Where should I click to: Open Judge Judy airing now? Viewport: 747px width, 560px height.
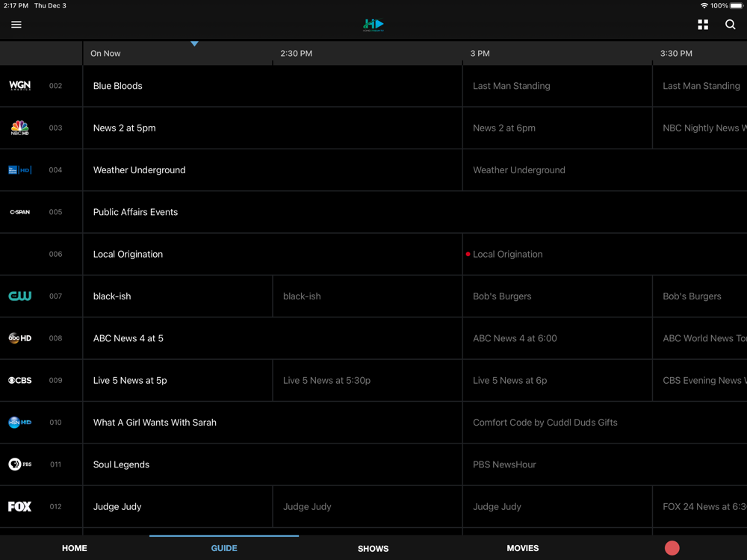pos(178,506)
